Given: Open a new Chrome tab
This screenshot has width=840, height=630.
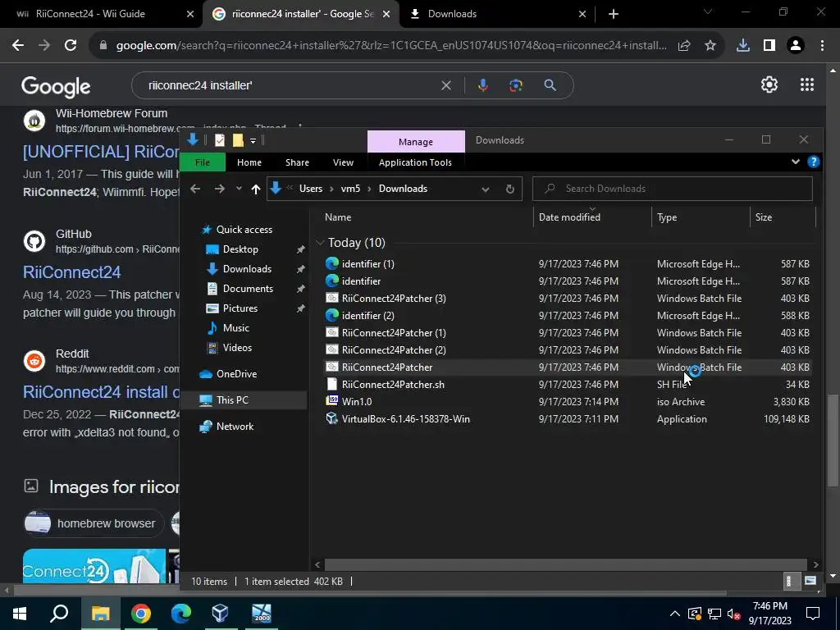Looking at the screenshot, I should [x=614, y=14].
